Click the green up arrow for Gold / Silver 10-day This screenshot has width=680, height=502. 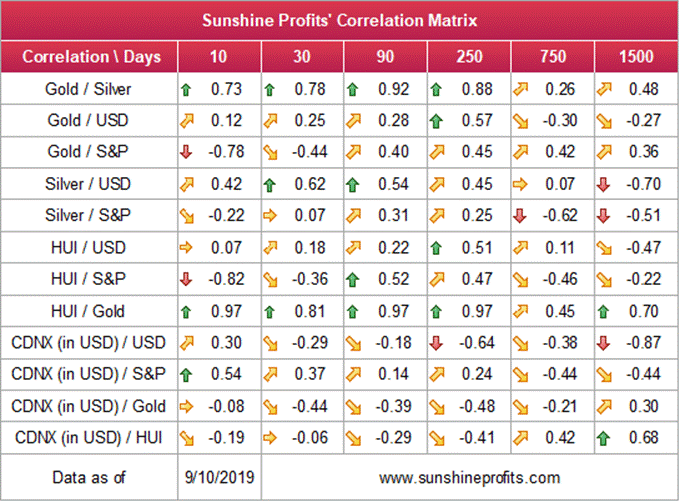point(187,89)
